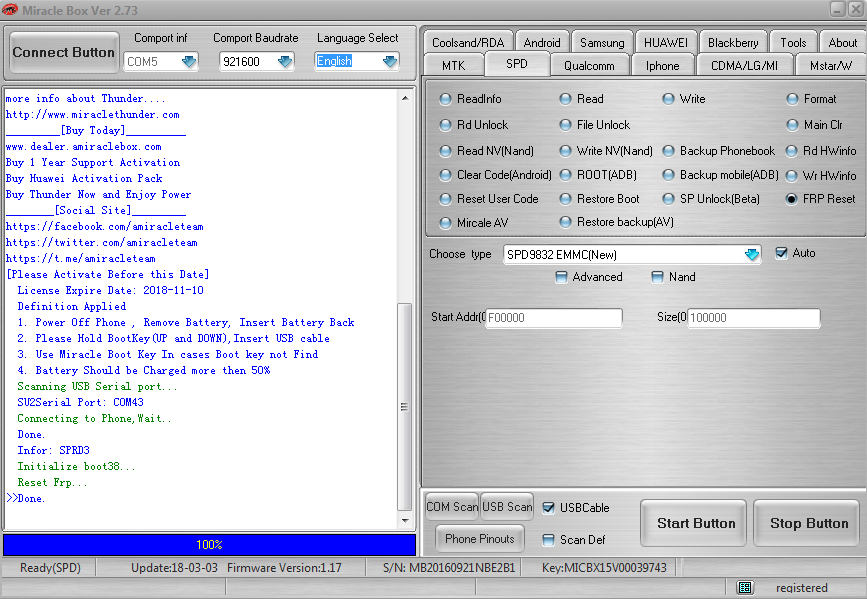Toggle the USBCable checkbox
Screen dimensions: 867x599
(x=549, y=508)
